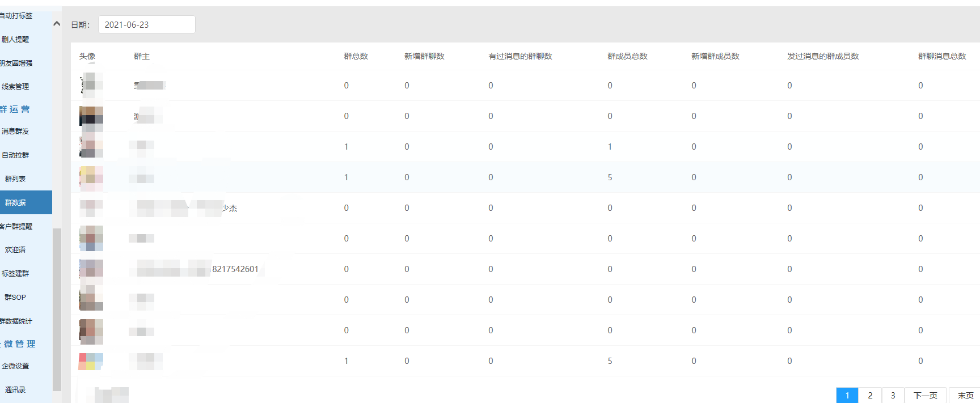Open 客户群提醒 in the sidebar
This screenshot has height=403, width=980.
16,227
